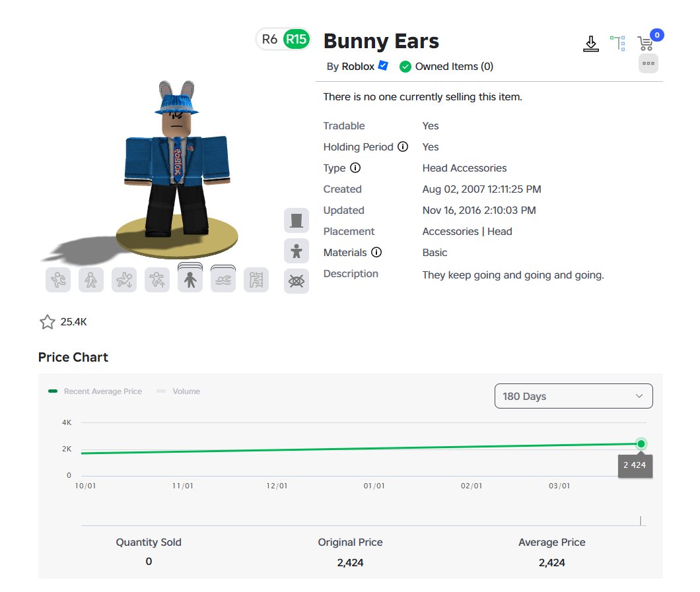Screen dimensions: 700x592
Task: Toggle the Volume legend series
Action: point(178,391)
